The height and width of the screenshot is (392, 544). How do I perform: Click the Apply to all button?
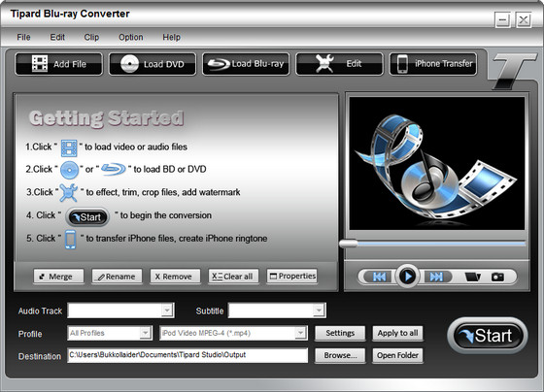[x=397, y=333]
